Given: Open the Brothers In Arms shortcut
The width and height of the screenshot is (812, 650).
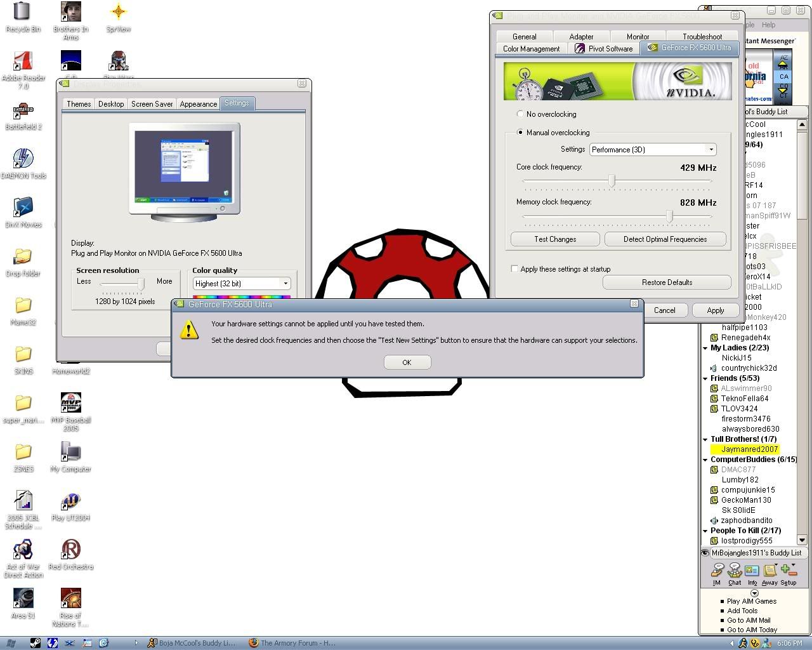Looking at the screenshot, I should (x=70, y=21).
